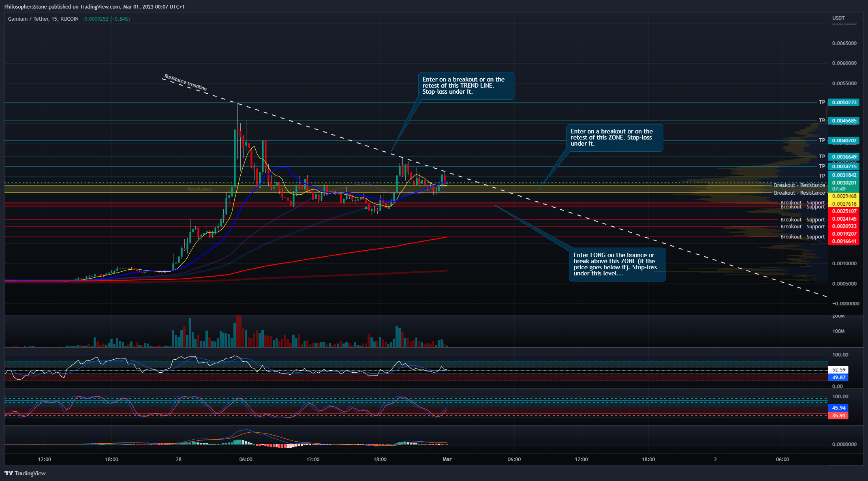Click the 0.0005000 price axis value
Viewport: 868px width, 481px height.
point(844,283)
